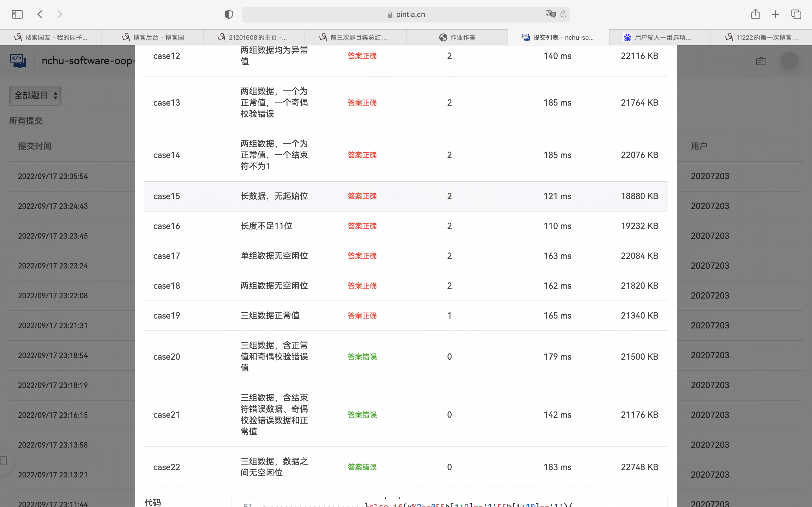This screenshot has height=507, width=812.
Task: Go back with the back arrow
Action: [x=40, y=14]
